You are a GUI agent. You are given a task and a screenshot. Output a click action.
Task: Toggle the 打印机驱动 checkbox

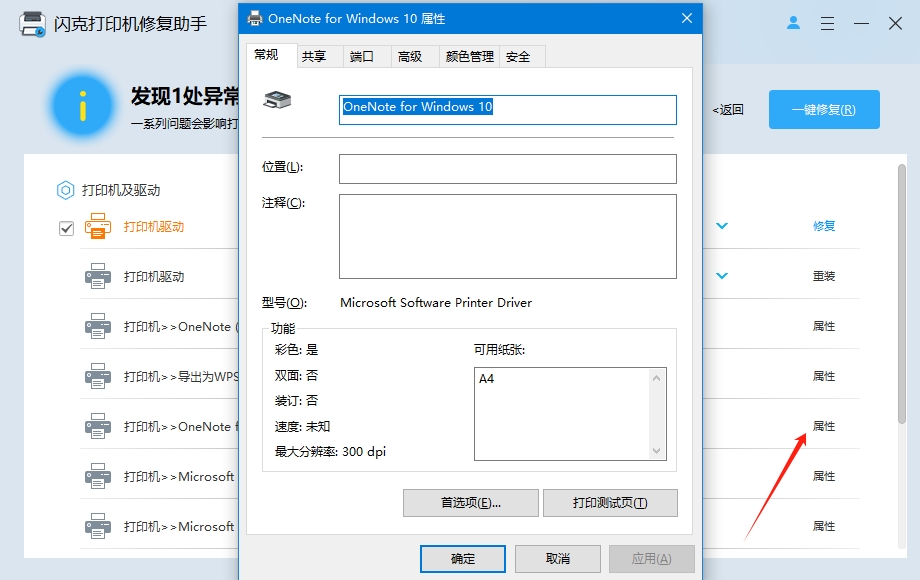pos(66,228)
